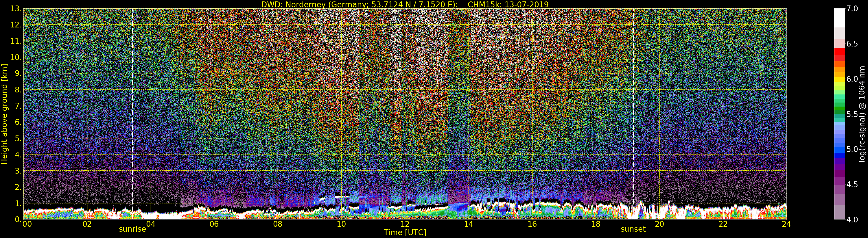This screenshot has width=868, height=238.
Task: Click the height axis tick '11.'
Action: pyautogui.click(x=16, y=41)
